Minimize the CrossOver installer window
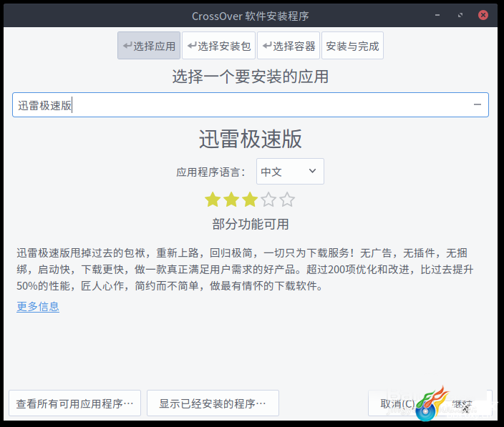The image size is (504, 427). [x=437, y=15]
